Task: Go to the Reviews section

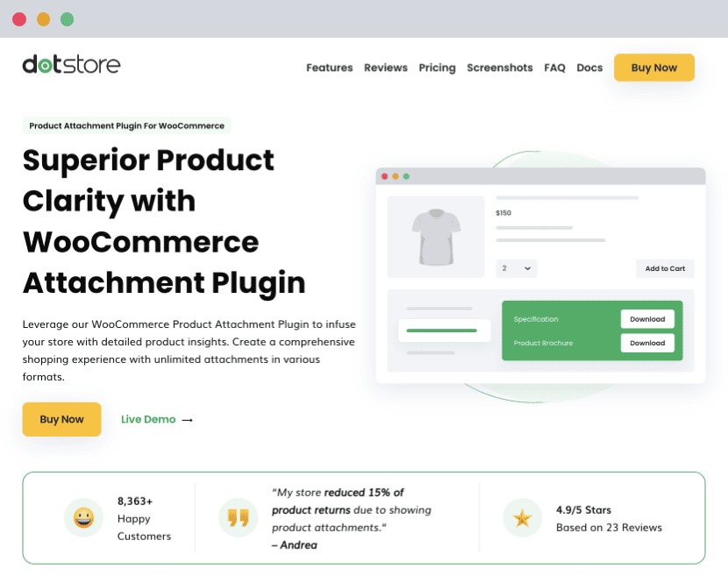Action: coord(386,68)
